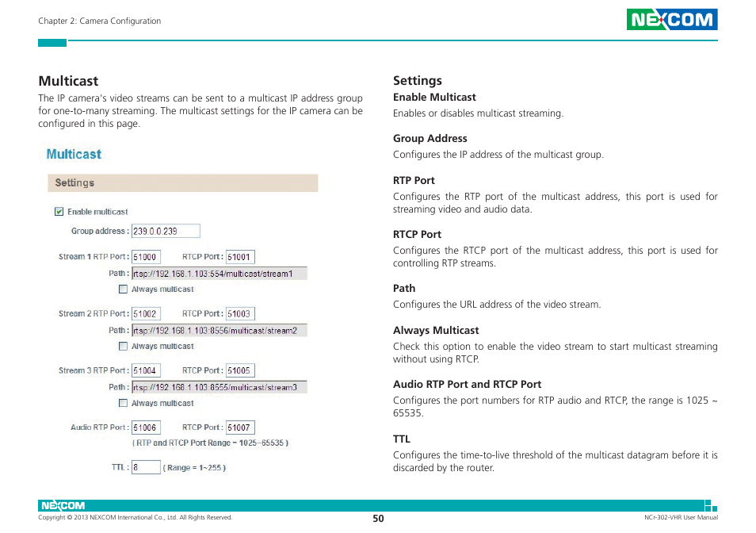Image resolution: width=756 pixels, height=533 pixels.
Task: Select the Stream 1 path field
Action: 220,274
